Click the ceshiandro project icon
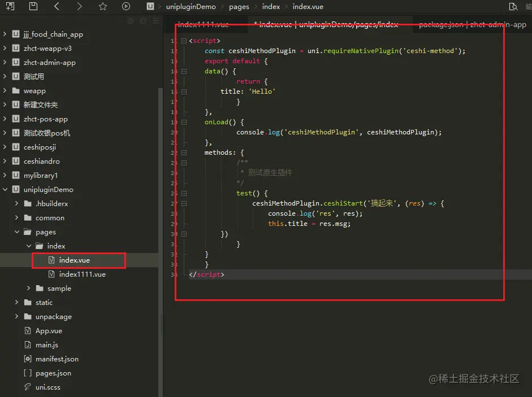This screenshot has width=532, height=397. [16, 161]
